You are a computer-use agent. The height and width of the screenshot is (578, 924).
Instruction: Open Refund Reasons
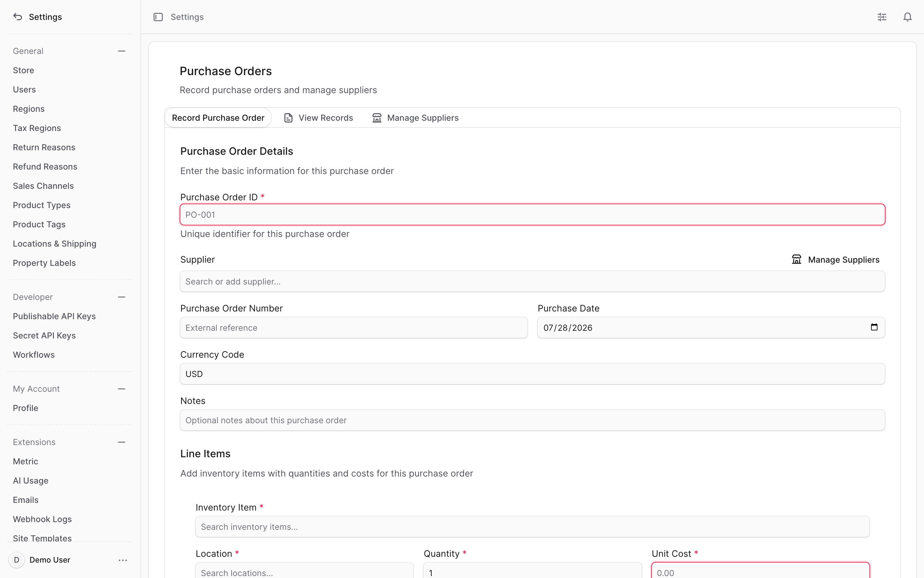45,167
